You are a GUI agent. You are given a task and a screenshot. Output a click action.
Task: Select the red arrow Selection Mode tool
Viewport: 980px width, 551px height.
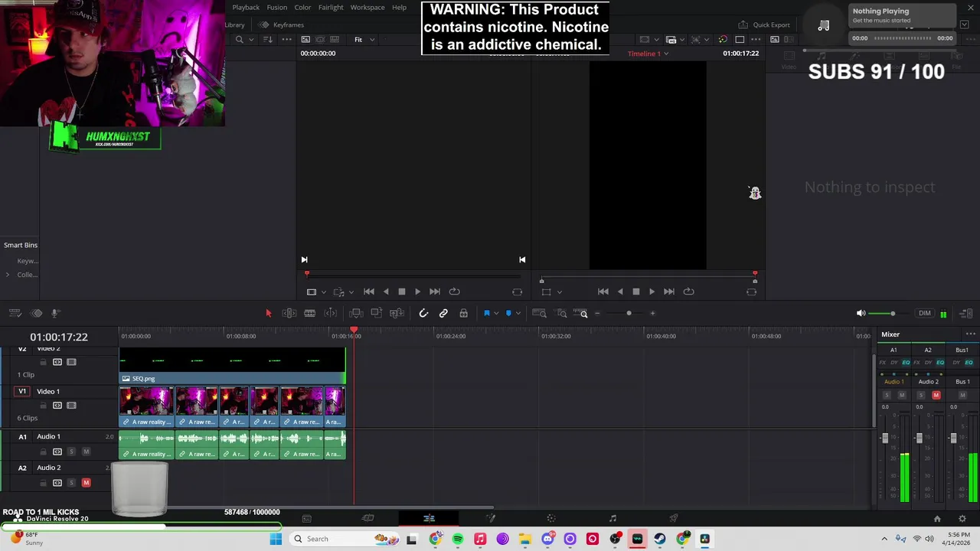click(x=268, y=313)
